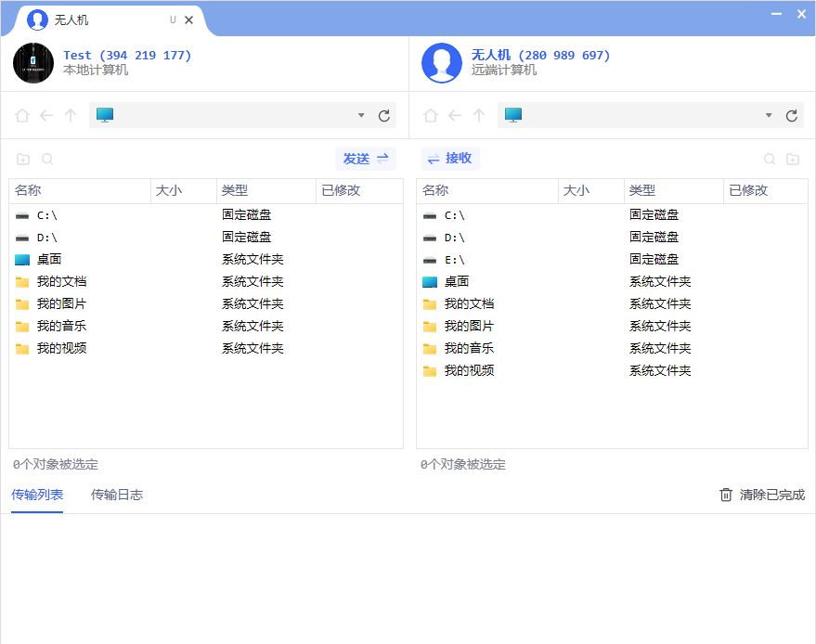Select remote 我的图片 folder

click(612, 327)
